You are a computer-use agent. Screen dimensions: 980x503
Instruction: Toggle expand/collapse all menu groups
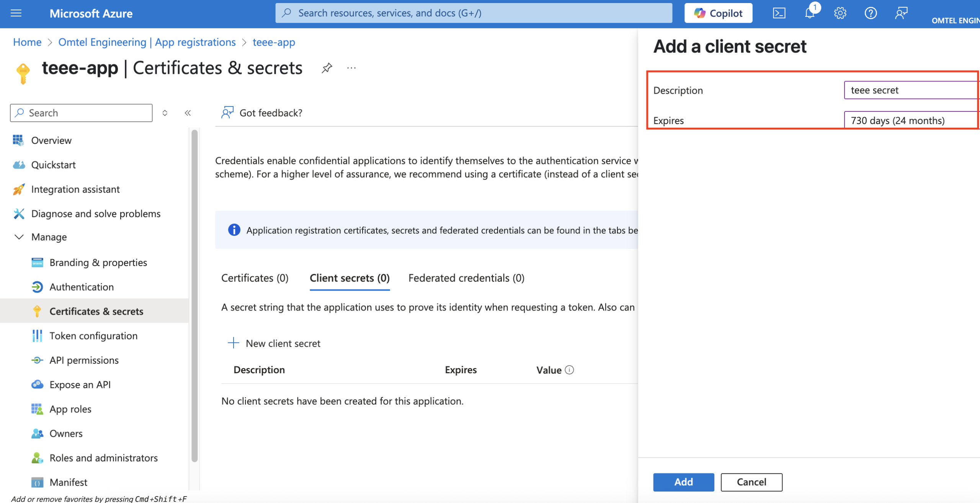click(165, 113)
